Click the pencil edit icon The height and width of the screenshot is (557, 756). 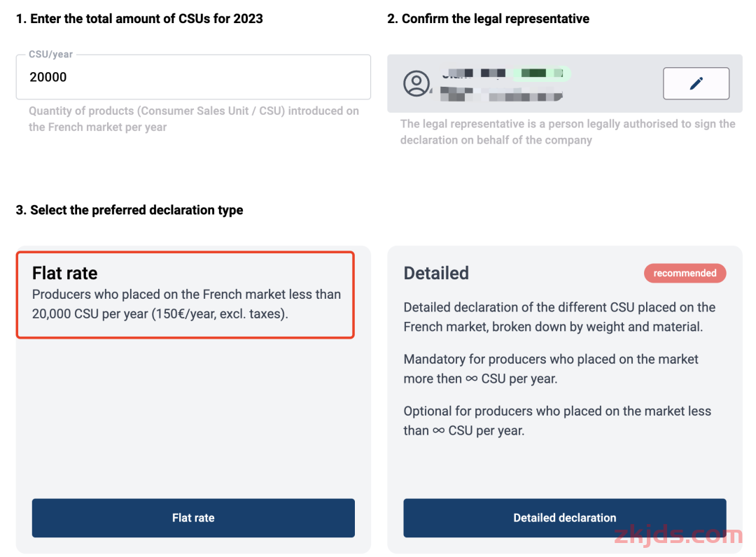[696, 84]
